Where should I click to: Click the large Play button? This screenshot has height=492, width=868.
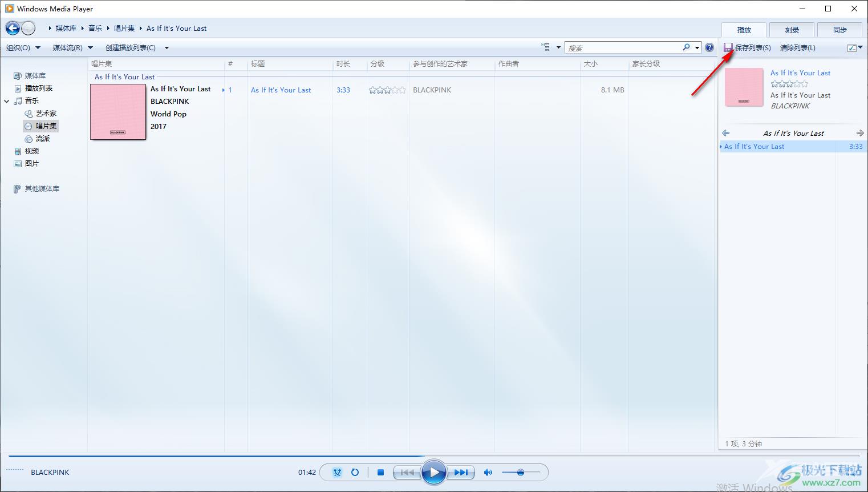tap(434, 472)
